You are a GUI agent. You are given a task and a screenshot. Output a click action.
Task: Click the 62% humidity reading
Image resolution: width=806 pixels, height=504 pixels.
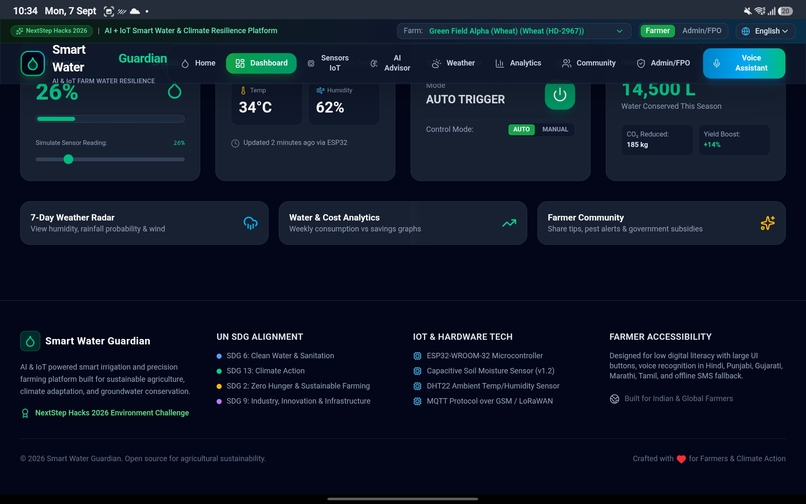coord(329,107)
